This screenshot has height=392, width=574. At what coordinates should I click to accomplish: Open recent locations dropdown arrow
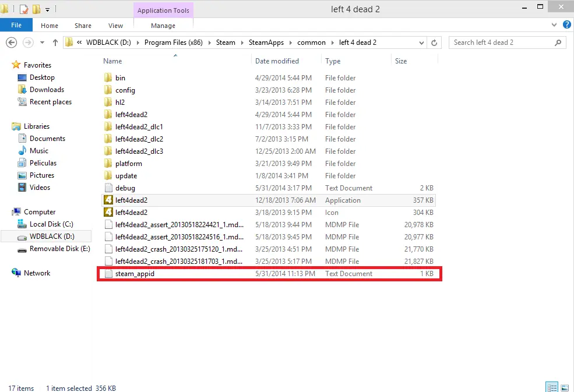(x=42, y=43)
